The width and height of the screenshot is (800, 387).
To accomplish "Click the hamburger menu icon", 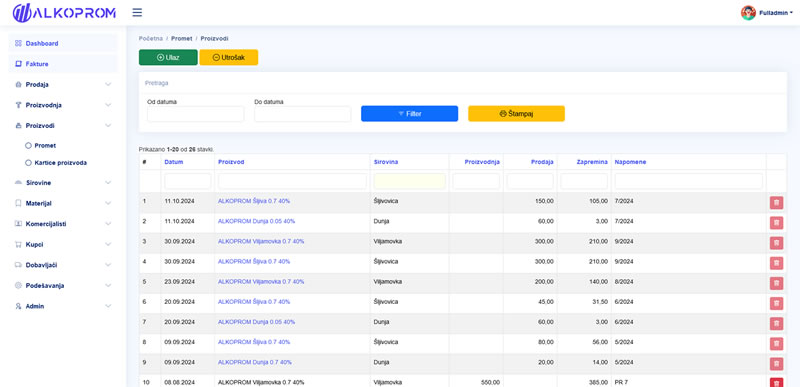I will (x=137, y=13).
